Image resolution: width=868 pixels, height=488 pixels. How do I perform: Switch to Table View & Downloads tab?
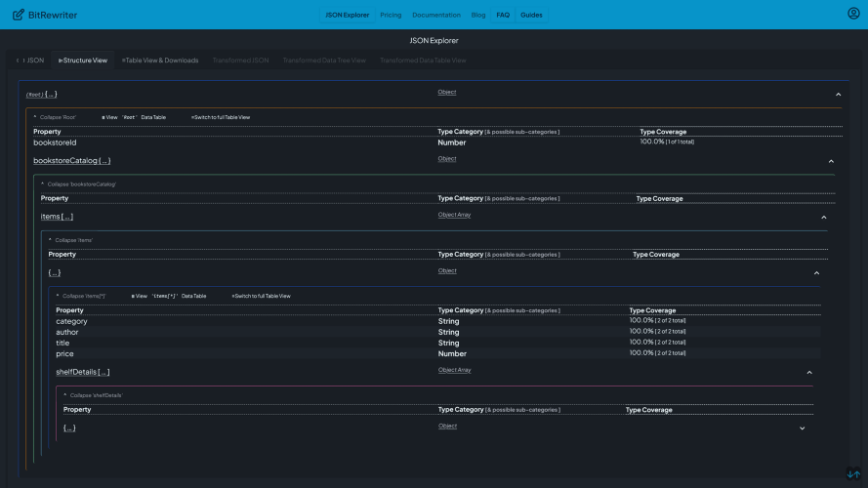[x=160, y=61]
